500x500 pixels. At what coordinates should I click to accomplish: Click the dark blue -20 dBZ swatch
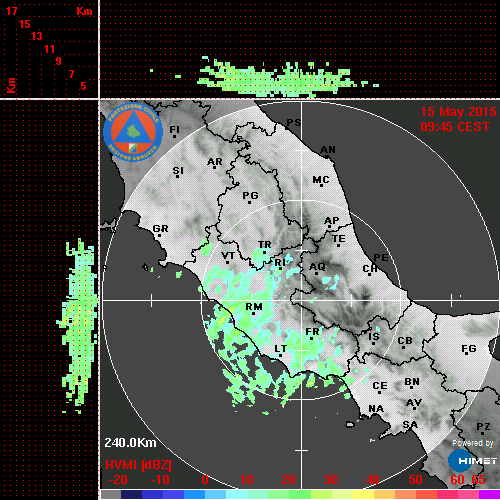point(131,494)
